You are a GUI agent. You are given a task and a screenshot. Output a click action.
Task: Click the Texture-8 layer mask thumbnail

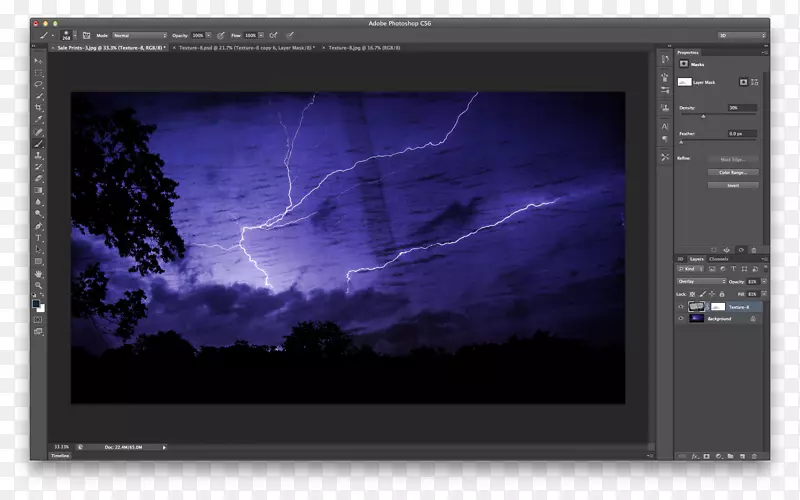717,307
